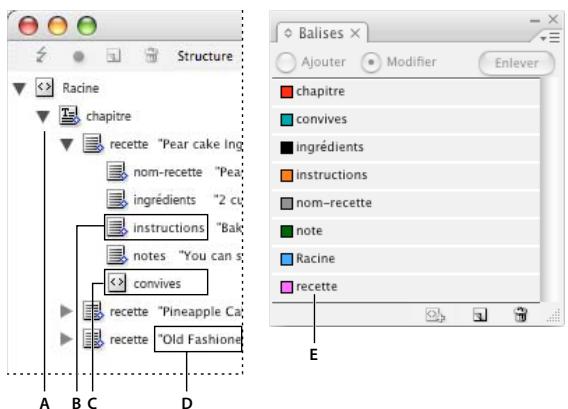This screenshot has width=568, height=409.
Task: Select the recette tag in Balises list
Action: pyautogui.click(x=406, y=287)
